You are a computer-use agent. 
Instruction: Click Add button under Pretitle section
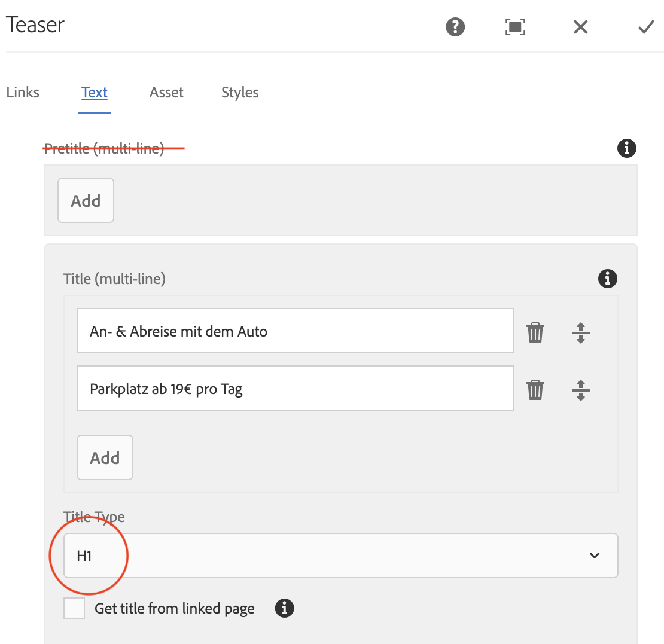[86, 201]
